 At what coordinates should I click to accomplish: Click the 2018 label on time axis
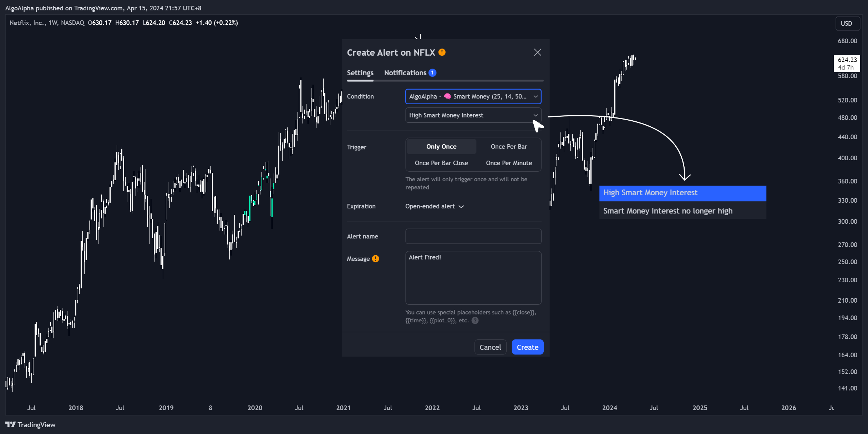[x=76, y=408]
